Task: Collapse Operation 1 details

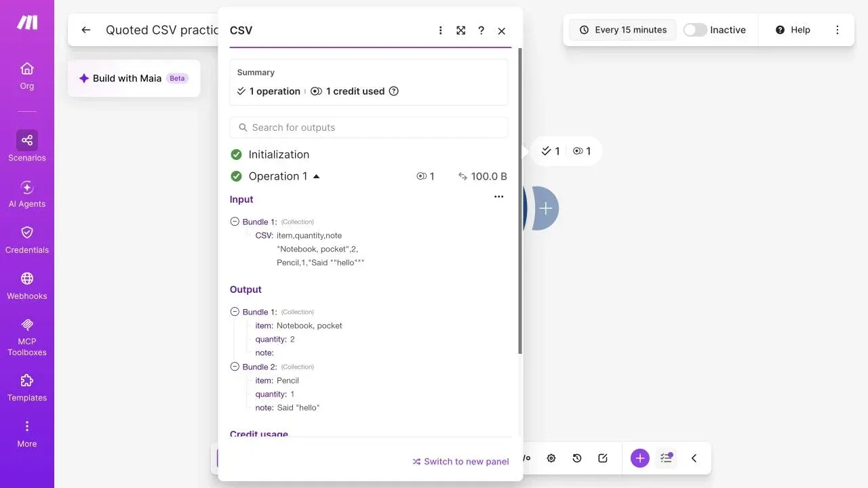Action: tap(316, 176)
